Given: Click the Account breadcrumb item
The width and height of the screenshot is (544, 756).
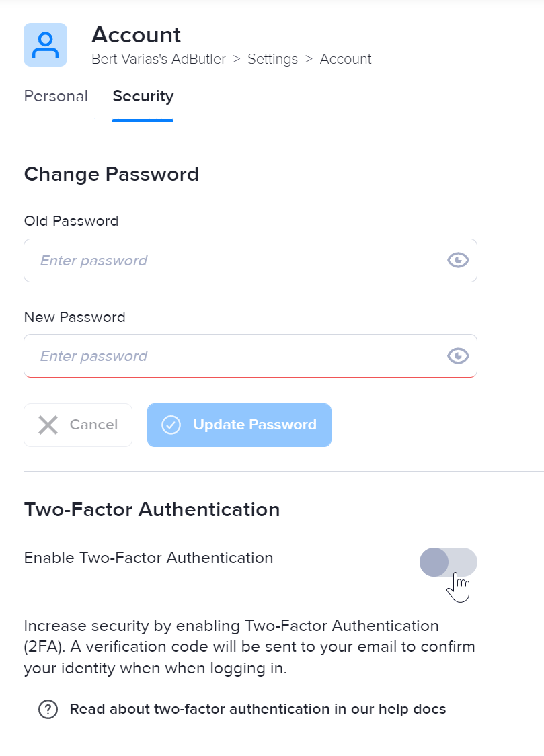Looking at the screenshot, I should 346,59.
